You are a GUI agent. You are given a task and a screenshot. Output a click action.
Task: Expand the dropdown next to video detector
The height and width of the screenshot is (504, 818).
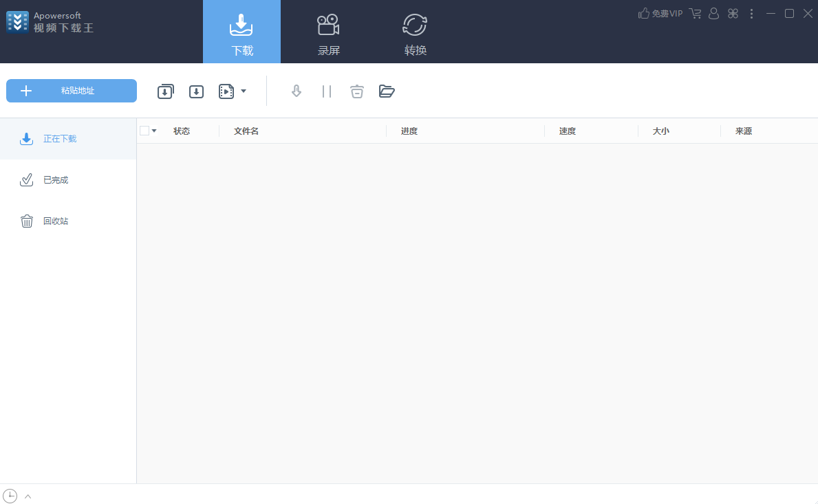(243, 91)
